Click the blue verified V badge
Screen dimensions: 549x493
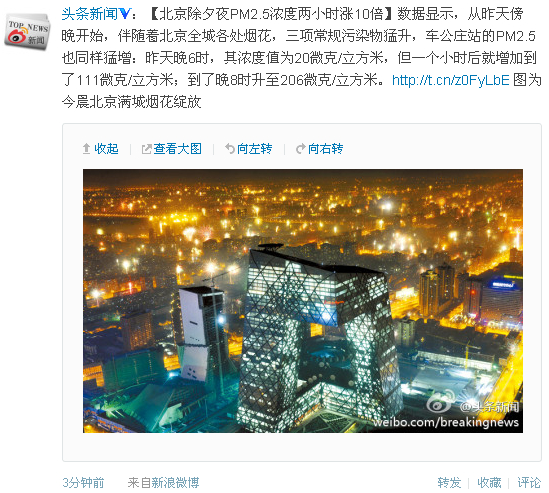(125, 14)
